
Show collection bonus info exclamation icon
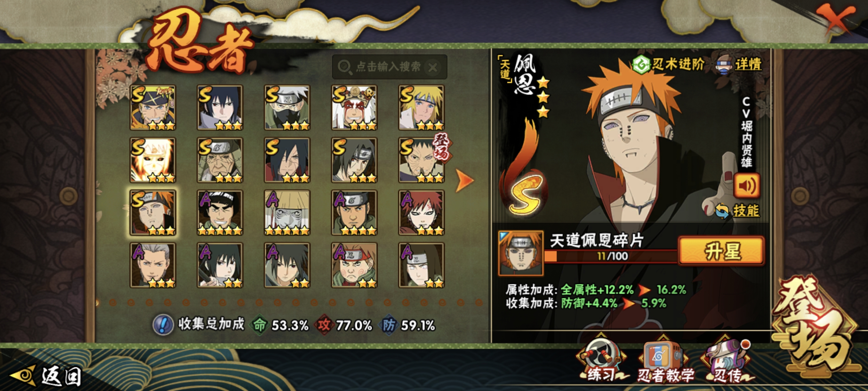pos(163,325)
